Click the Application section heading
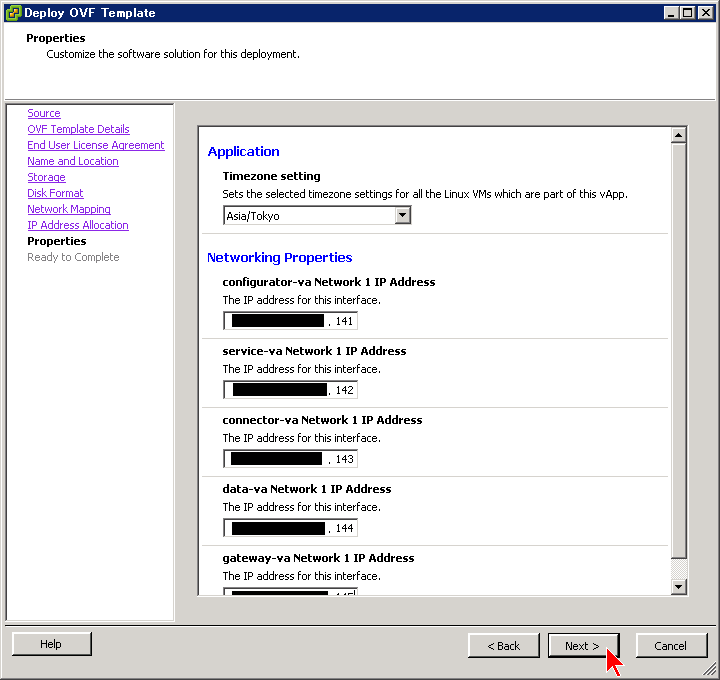 pyautogui.click(x=243, y=152)
